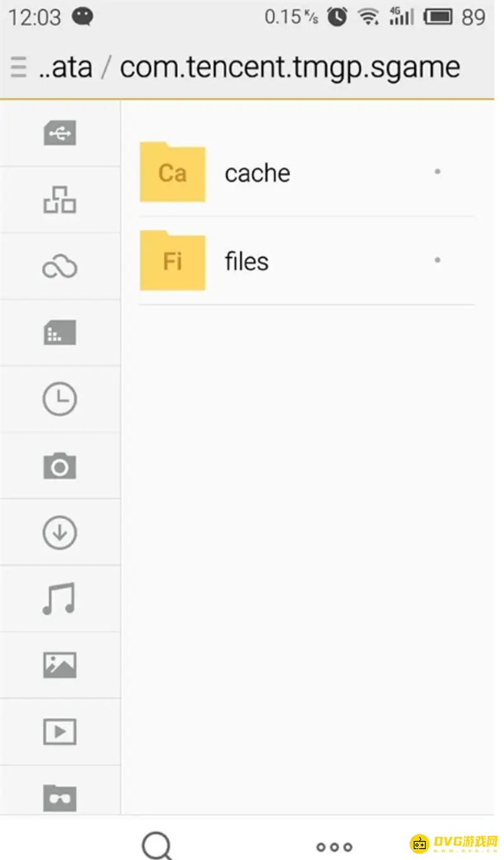Screen dimensions: 504x860
Task: Open the Videos category icon
Action: tap(60, 732)
